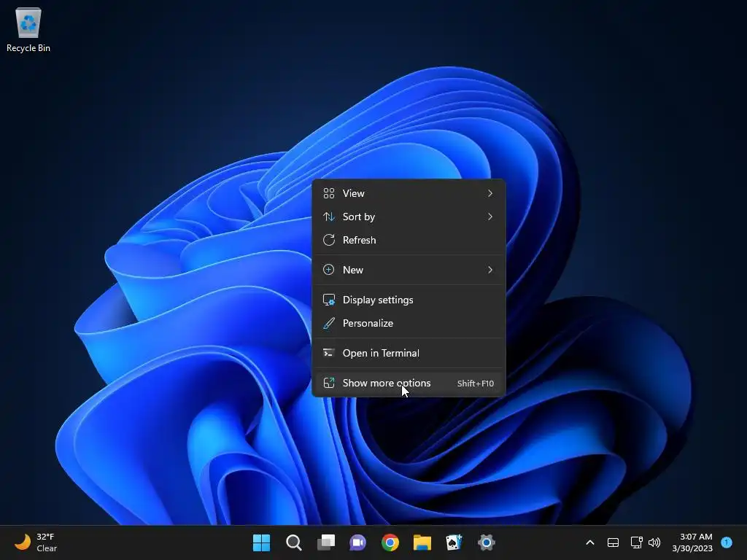The height and width of the screenshot is (560, 747).
Task: Show hidden icons in system tray
Action: coord(589,542)
